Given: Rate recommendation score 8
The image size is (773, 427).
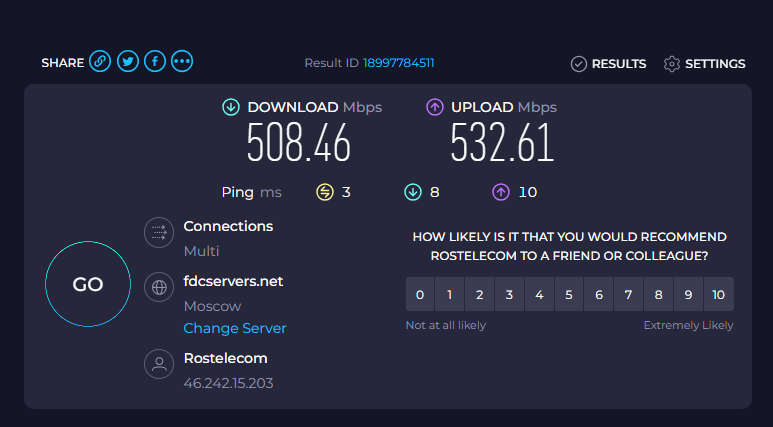Looking at the screenshot, I should tap(659, 294).
